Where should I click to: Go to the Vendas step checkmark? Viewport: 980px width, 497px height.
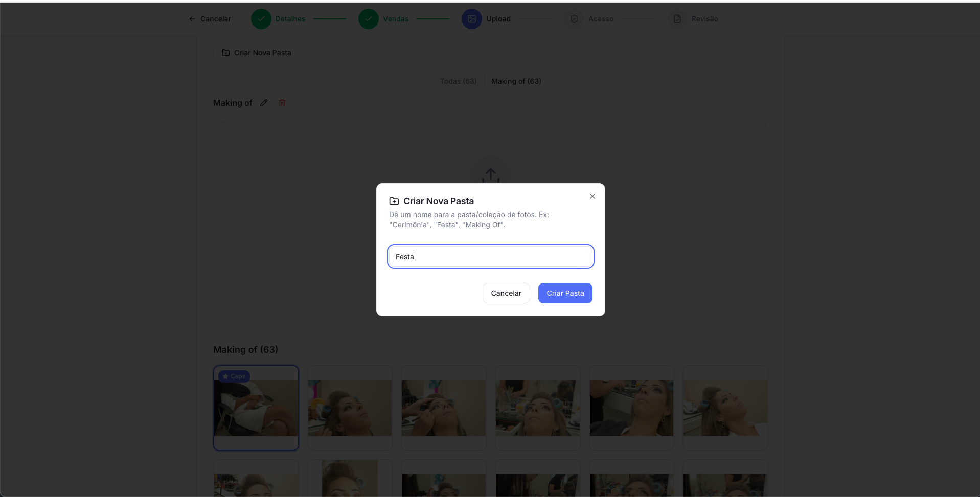pyautogui.click(x=369, y=19)
